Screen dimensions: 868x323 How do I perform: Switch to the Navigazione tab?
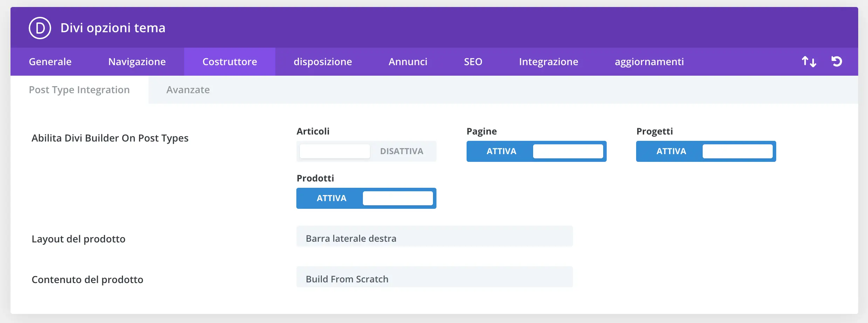(137, 62)
